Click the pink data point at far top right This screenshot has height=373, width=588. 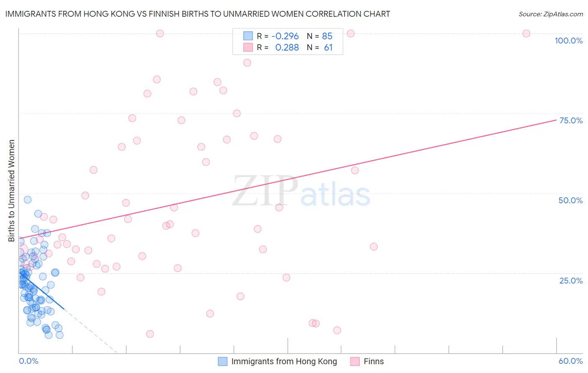pos(527,33)
